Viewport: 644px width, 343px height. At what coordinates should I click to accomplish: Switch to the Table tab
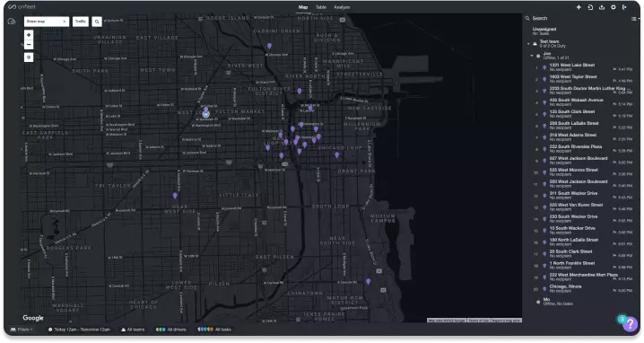point(321,7)
